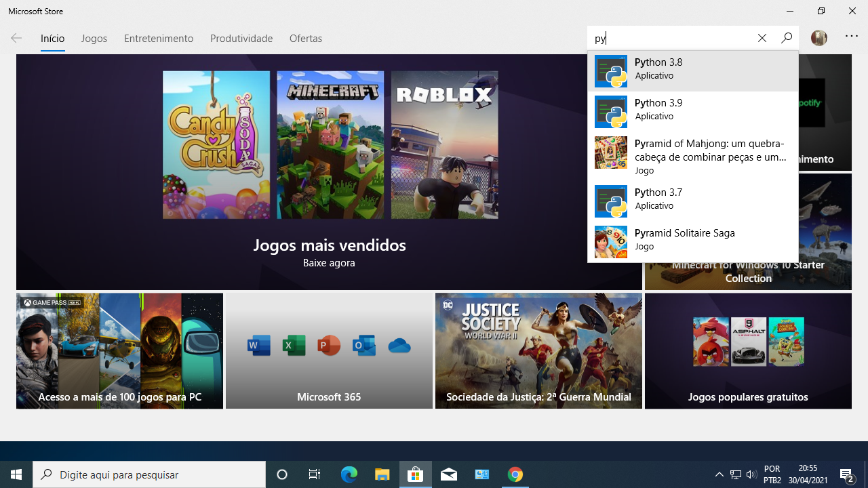
Task: Open the Início tab
Action: [52, 39]
